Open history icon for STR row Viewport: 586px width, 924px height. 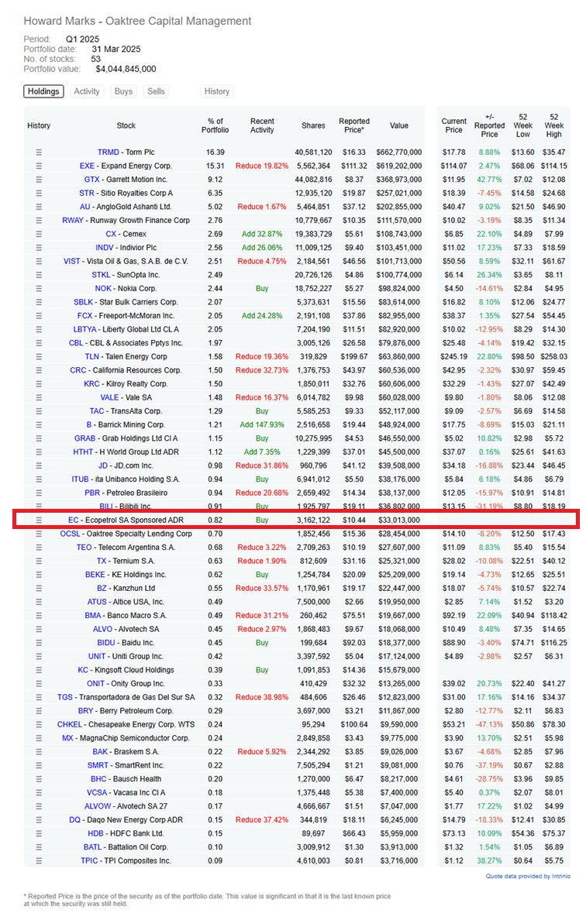tap(39, 193)
